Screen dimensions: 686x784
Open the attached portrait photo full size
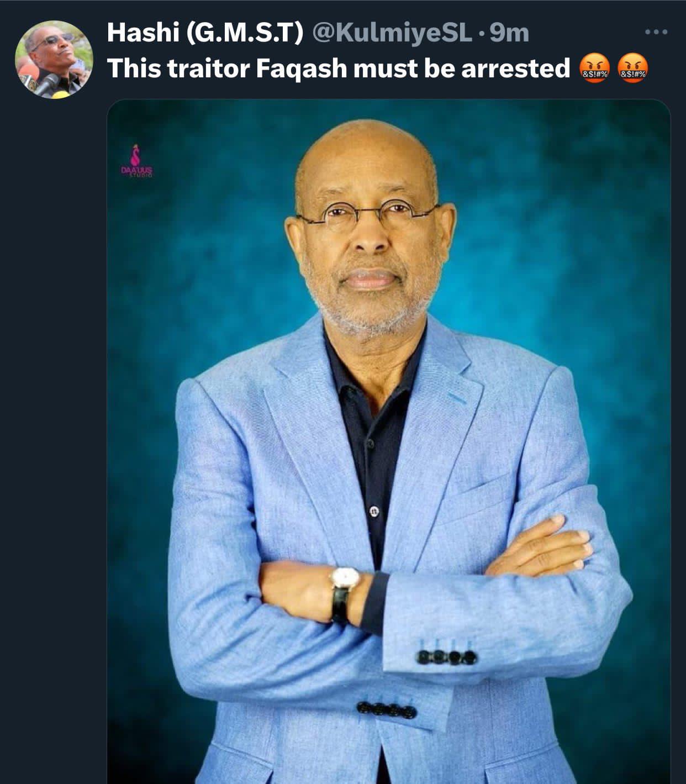click(389, 441)
